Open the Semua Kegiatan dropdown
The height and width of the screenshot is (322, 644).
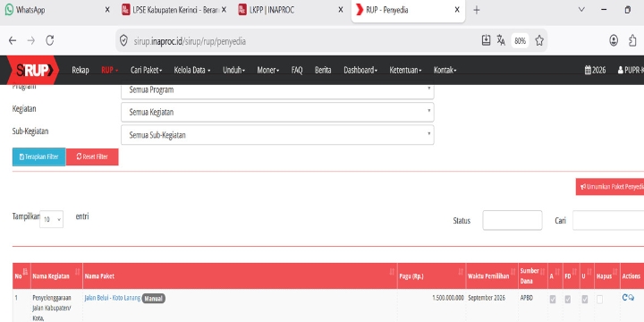pos(277,112)
